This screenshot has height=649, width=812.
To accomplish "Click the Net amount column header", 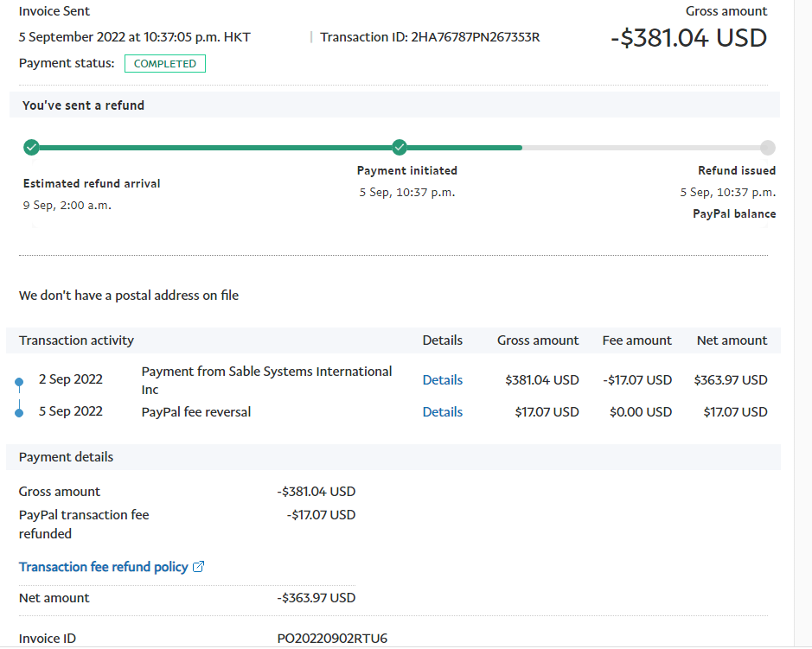I will tap(732, 340).
